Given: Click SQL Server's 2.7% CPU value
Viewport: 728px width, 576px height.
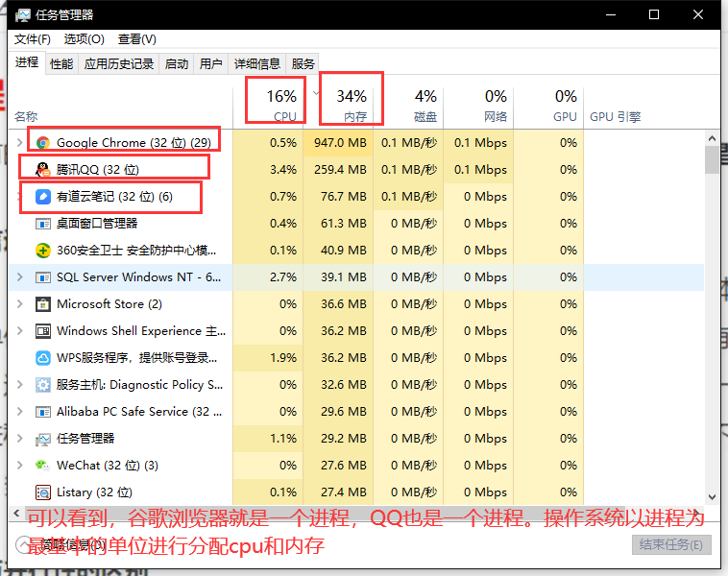Looking at the screenshot, I should coord(283,277).
